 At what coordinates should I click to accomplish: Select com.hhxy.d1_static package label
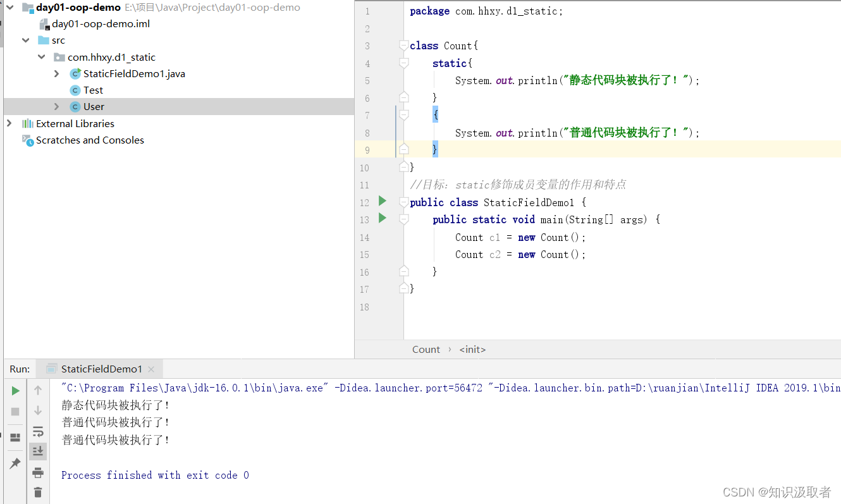tap(111, 57)
